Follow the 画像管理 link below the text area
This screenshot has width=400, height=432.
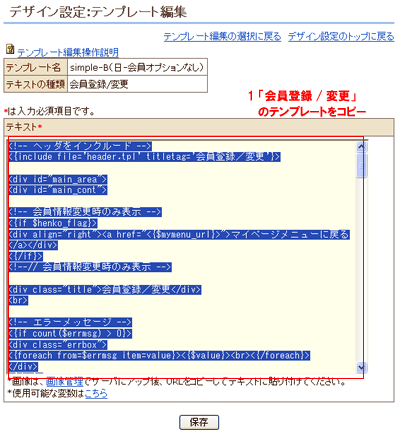64,381
